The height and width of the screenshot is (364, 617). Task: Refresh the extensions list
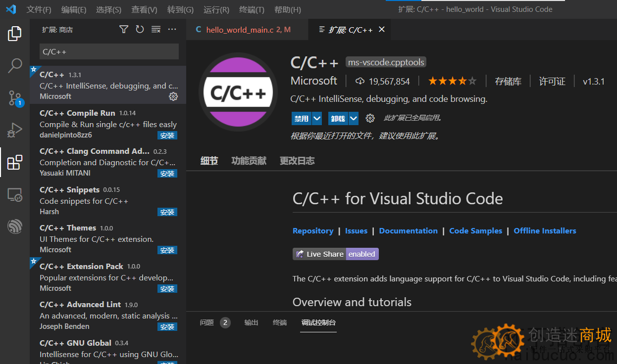pos(140,30)
